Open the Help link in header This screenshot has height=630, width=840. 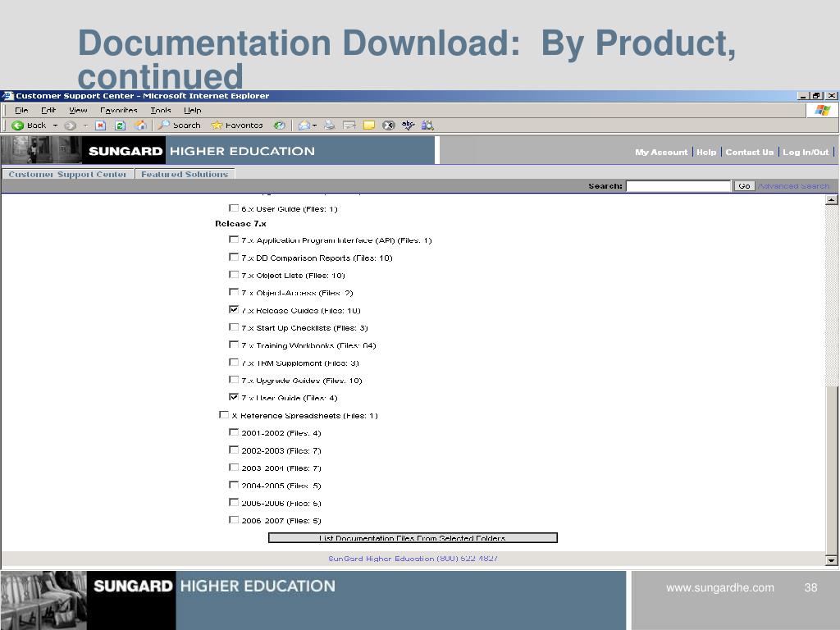pyautogui.click(x=706, y=152)
